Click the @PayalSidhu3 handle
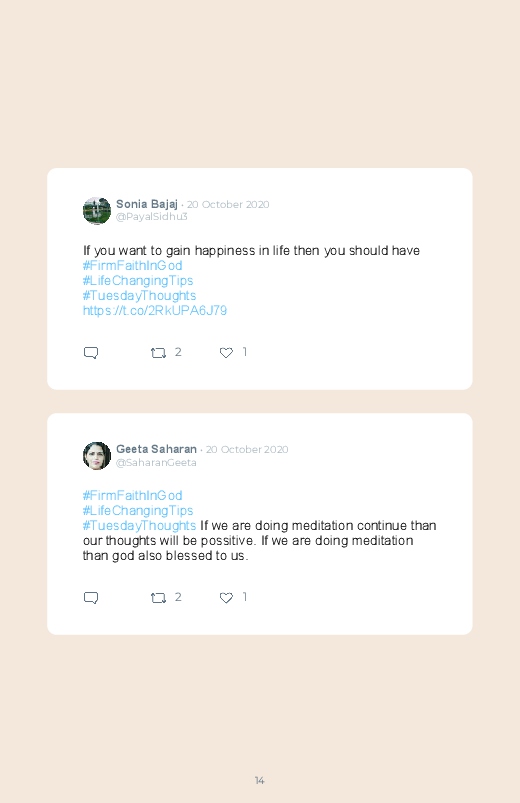 (152, 217)
